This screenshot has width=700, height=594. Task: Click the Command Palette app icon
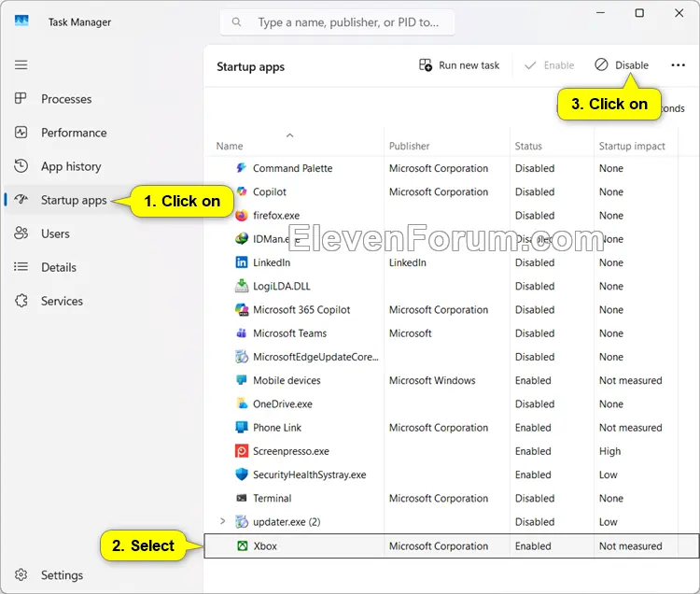pyautogui.click(x=242, y=168)
